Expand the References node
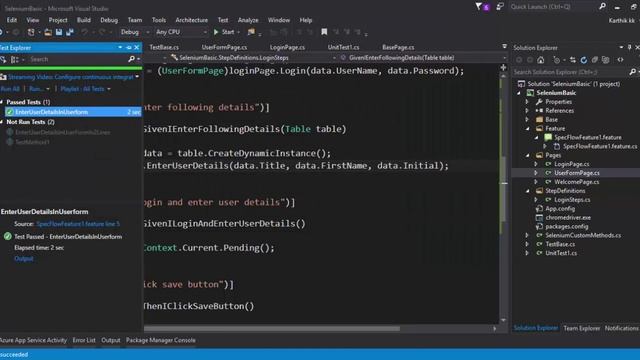The image size is (640, 360). click(x=527, y=111)
